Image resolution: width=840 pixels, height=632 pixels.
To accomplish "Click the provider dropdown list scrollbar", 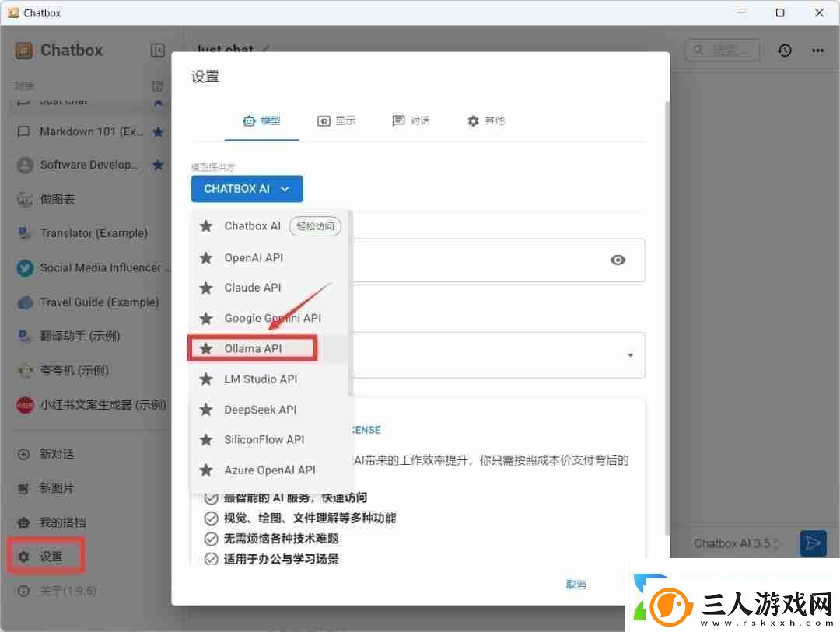I will click(x=350, y=302).
